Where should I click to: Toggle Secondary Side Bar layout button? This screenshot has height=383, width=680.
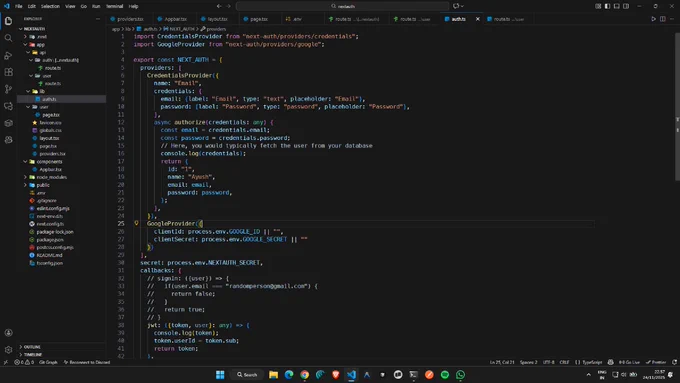coord(626,6)
